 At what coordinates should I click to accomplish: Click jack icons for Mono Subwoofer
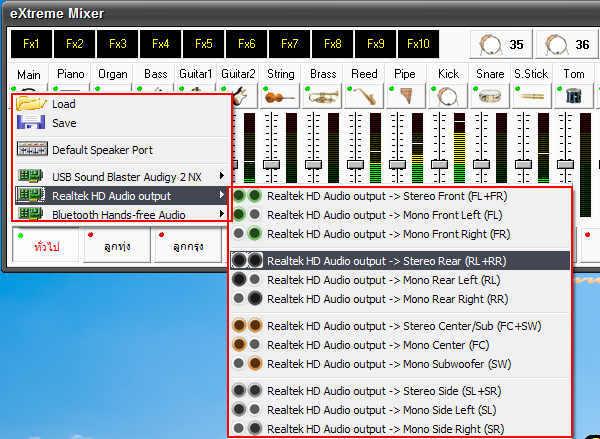point(247,363)
